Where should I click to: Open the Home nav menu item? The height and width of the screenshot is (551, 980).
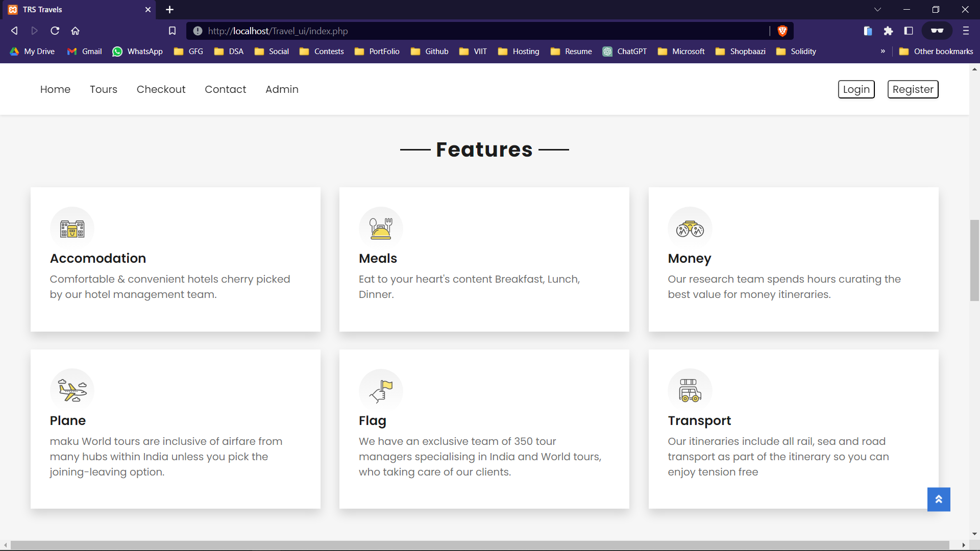click(x=55, y=89)
